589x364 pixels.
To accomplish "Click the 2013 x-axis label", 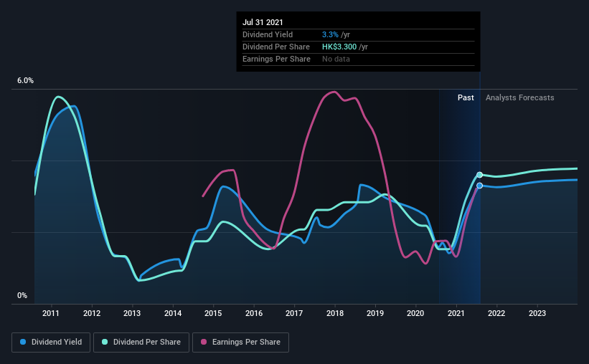I will [132, 313].
